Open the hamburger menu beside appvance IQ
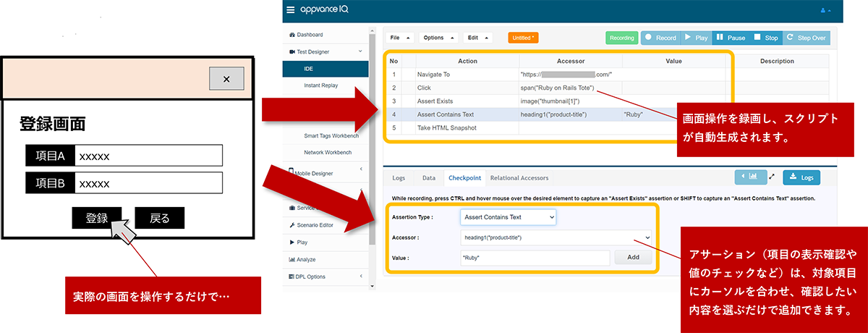The image size is (868, 333). (x=291, y=10)
